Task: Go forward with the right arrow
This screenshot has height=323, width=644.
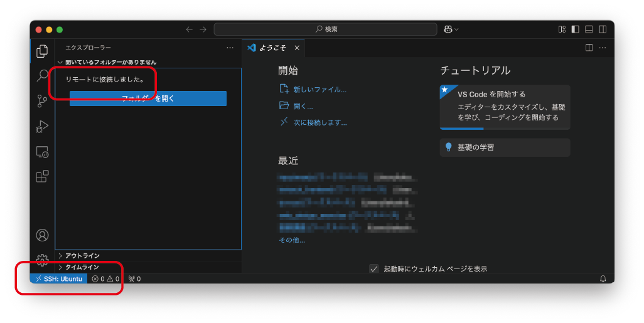Action: click(x=203, y=29)
